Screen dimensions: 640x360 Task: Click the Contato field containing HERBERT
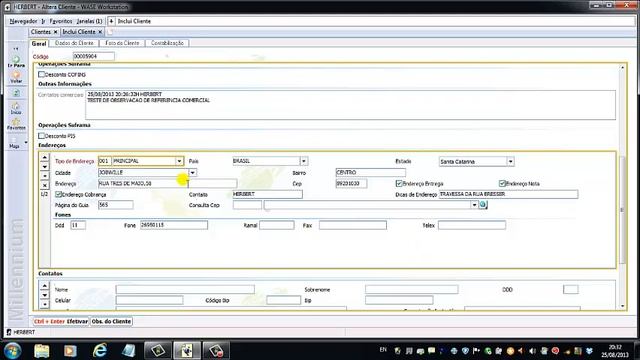pos(267,194)
